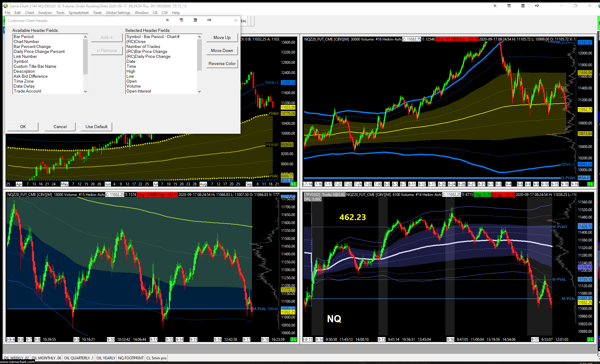
Task: Click move-to-monitor icon in Customize Chart Header dialog
Action: tap(209, 20)
